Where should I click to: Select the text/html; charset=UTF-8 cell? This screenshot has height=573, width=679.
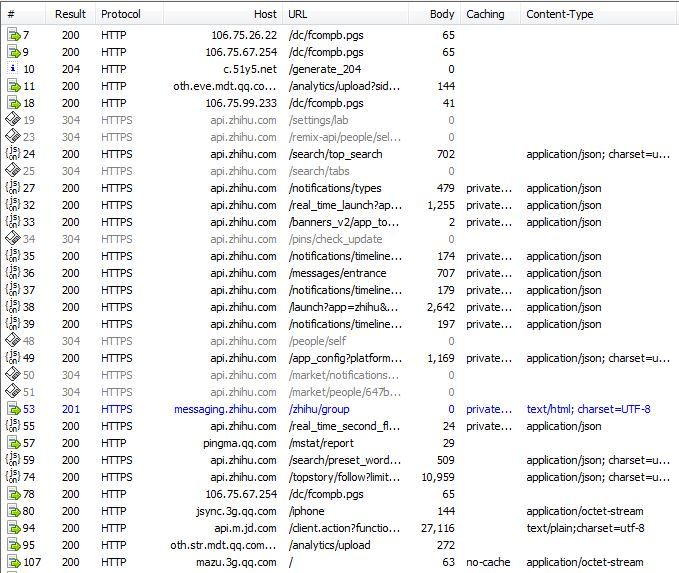click(x=588, y=409)
